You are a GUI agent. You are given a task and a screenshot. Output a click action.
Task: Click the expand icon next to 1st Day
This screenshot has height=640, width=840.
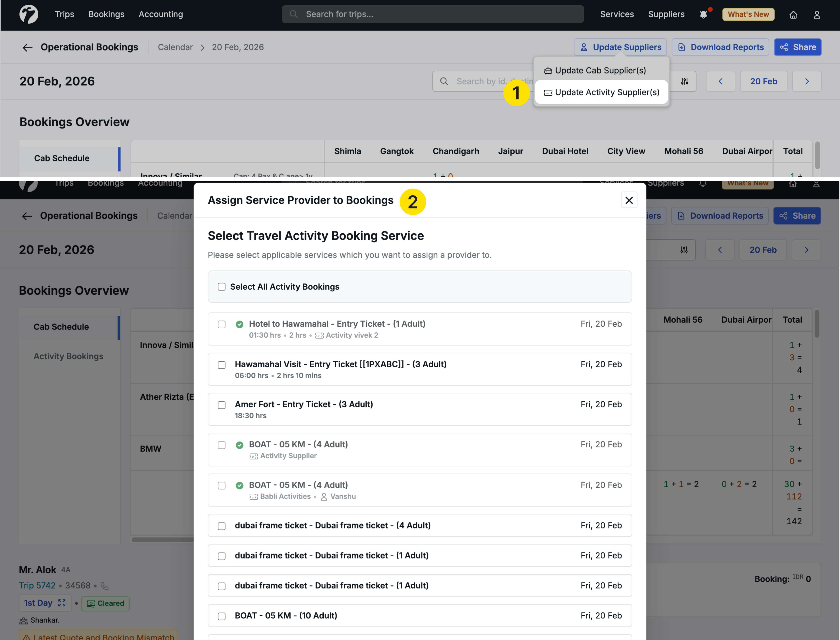(62, 603)
